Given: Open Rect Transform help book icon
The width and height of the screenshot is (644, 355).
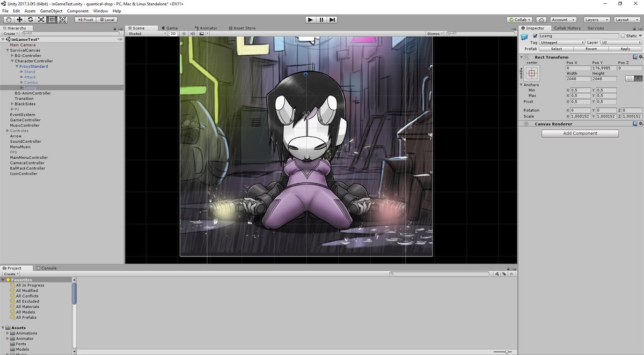Looking at the screenshot, I should click(x=635, y=57).
